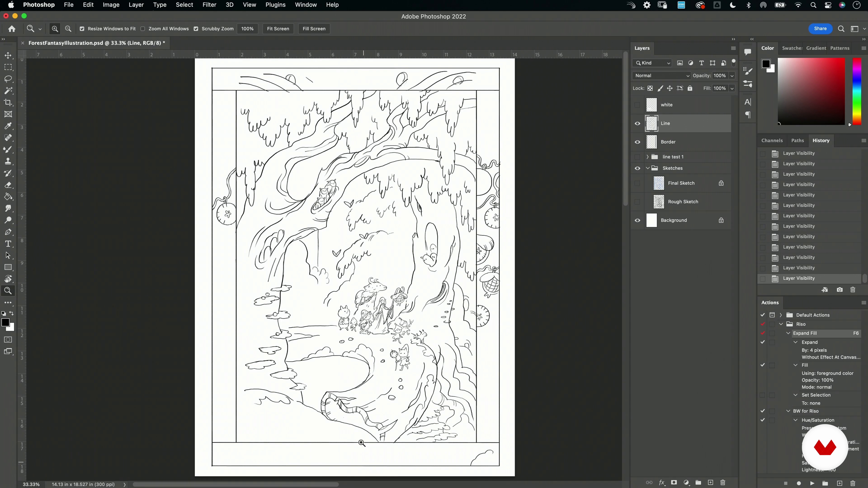Collapse the Sketches group
868x488 pixels.
coord(647,168)
